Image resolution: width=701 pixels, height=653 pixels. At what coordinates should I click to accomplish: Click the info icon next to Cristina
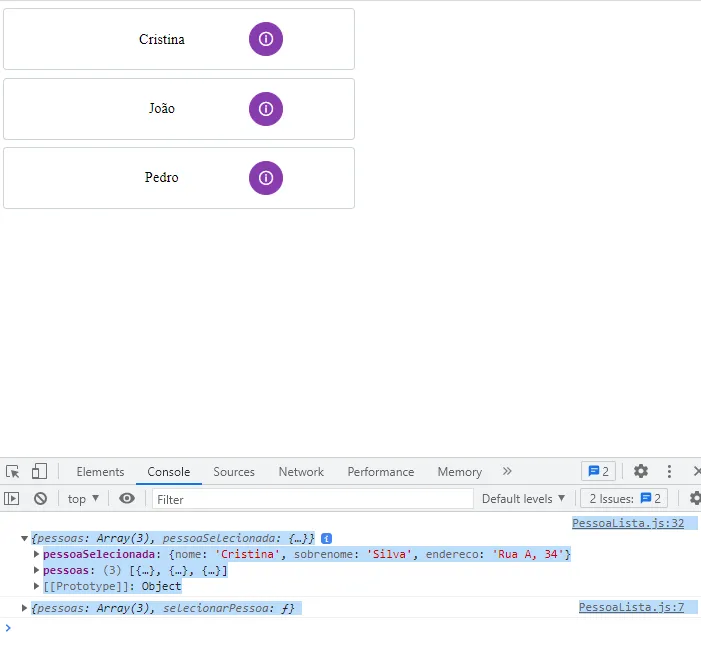[266, 39]
